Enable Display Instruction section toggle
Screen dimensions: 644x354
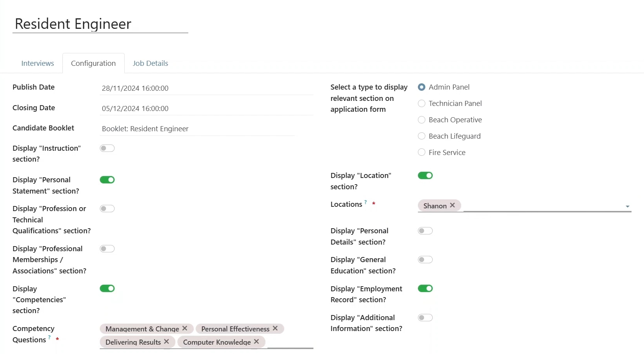coord(107,148)
